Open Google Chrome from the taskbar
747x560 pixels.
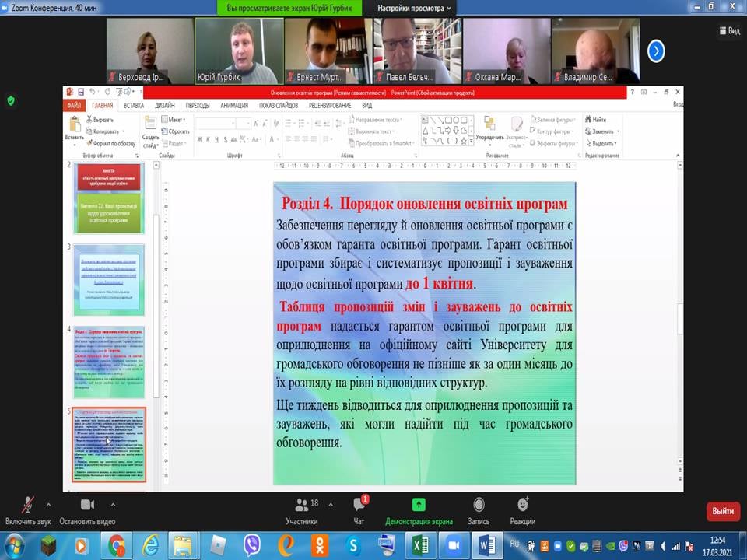pos(117,545)
